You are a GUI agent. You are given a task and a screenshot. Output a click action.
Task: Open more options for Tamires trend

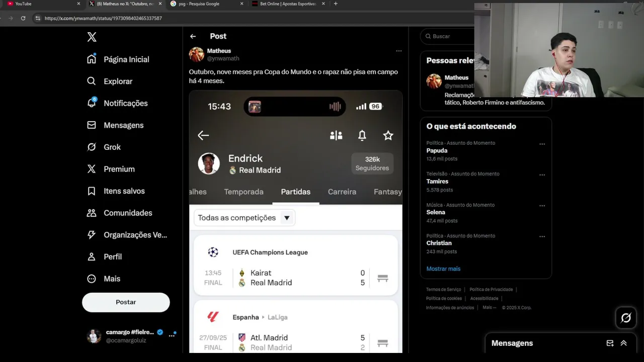pos(542,175)
